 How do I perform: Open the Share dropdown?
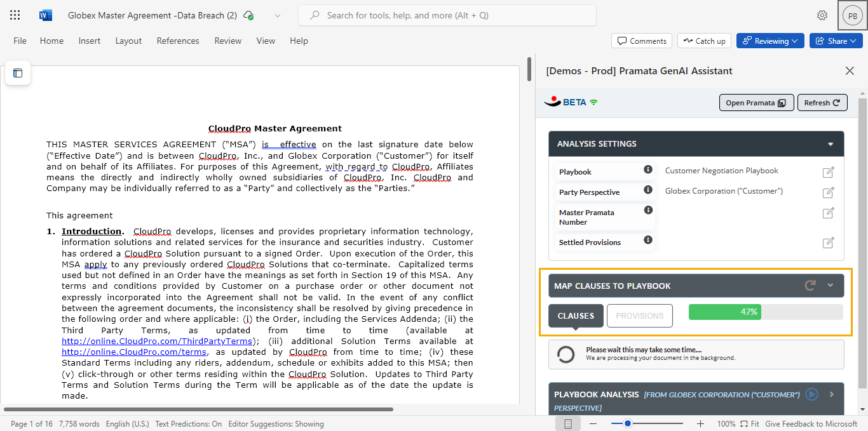point(836,41)
